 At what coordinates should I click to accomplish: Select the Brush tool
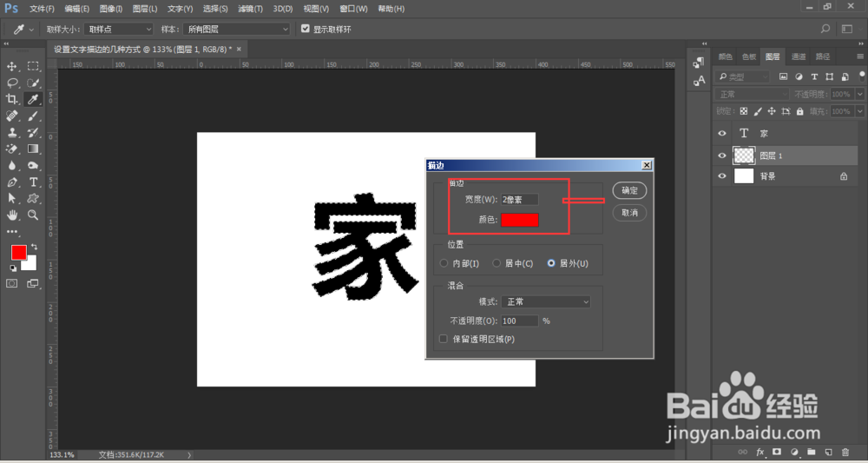tap(33, 116)
